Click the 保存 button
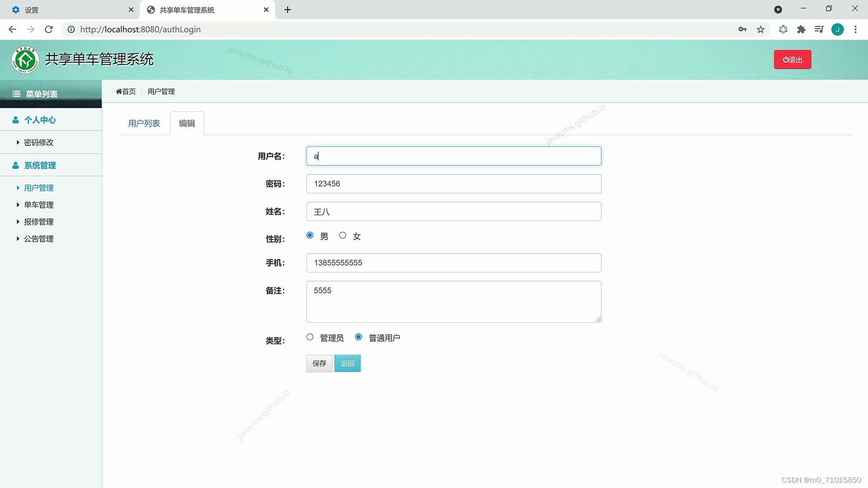868x488 pixels. pos(319,363)
